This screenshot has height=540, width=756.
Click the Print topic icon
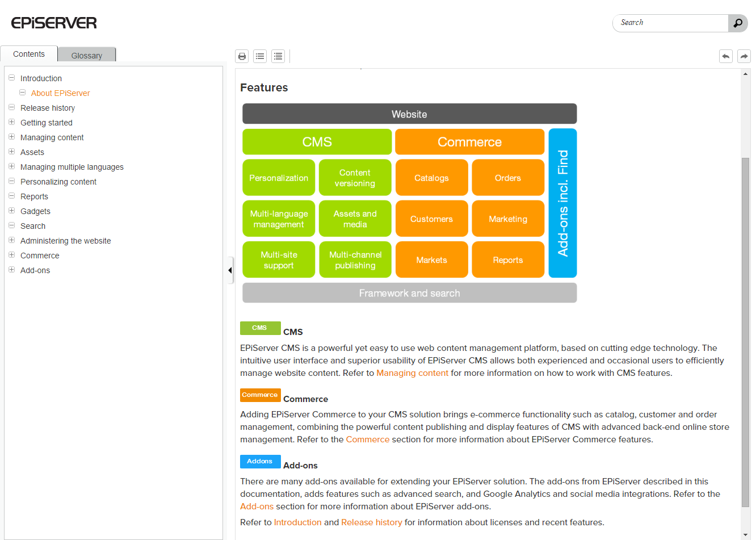(x=242, y=56)
